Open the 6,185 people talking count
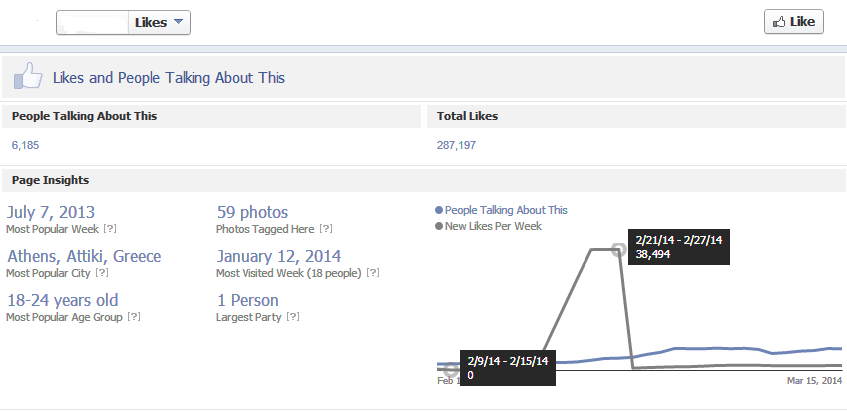Image resolution: width=847 pixels, height=412 pixels. tap(26, 145)
